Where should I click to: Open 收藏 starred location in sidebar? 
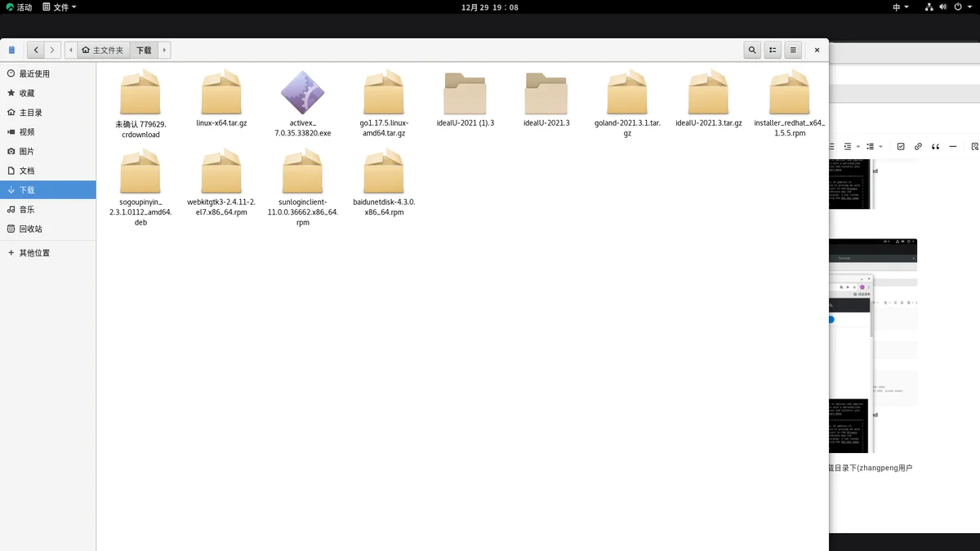coord(48,93)
